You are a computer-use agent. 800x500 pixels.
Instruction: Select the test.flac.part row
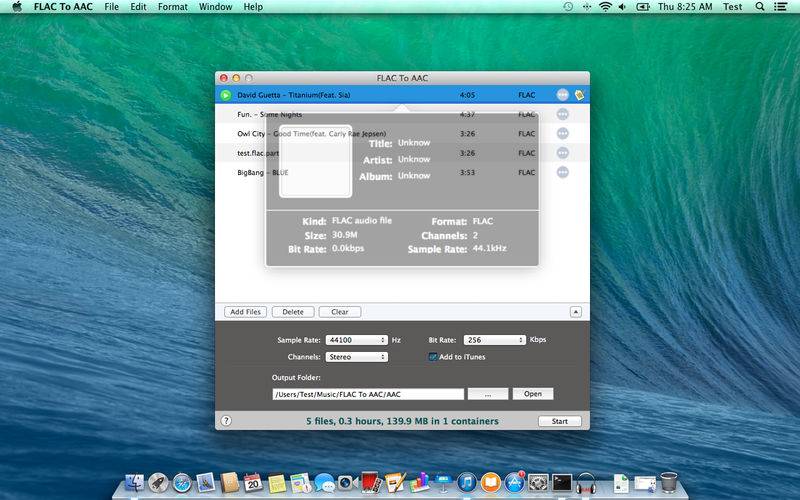coord(402,153)
